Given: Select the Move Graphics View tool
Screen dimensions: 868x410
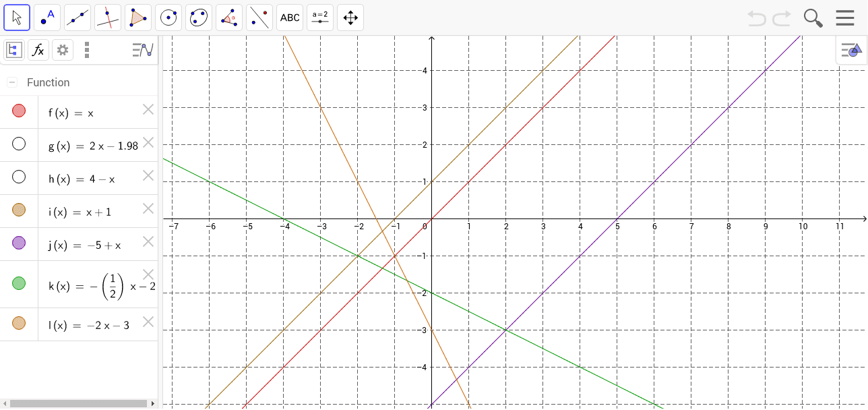Looking at the screenshot, I should click(x=350, y=18).
